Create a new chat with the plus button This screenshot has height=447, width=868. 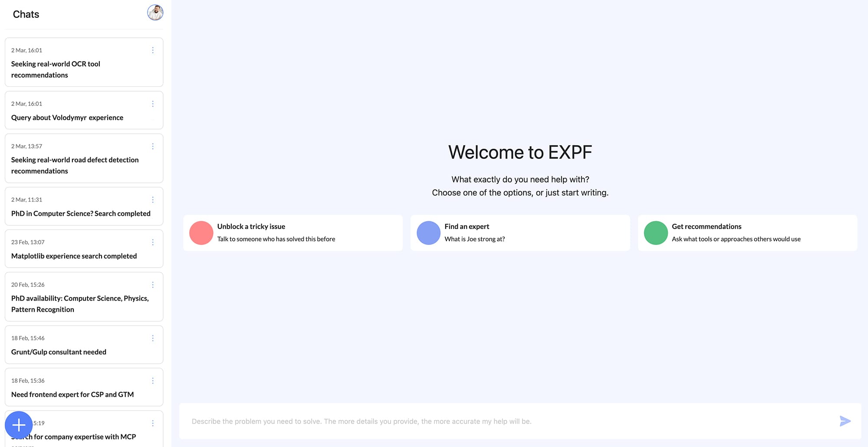(x=19, y=425)
